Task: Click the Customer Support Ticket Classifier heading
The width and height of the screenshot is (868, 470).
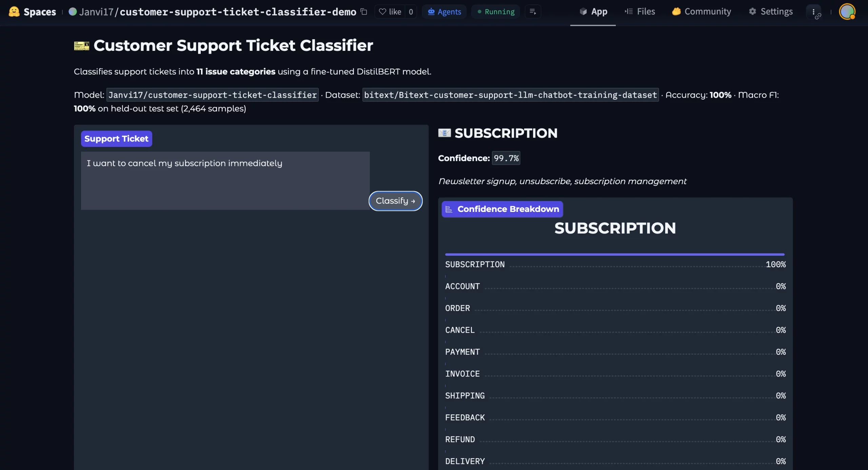Action: pyautogui.click(x=233, y=45)
